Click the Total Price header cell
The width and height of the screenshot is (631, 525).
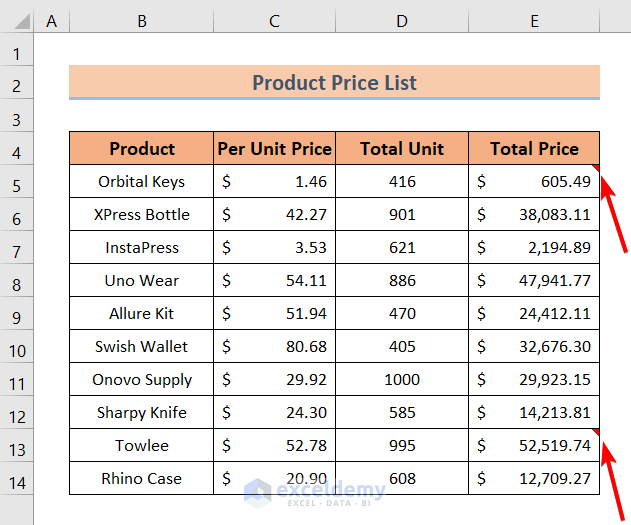tap(534, 149)
